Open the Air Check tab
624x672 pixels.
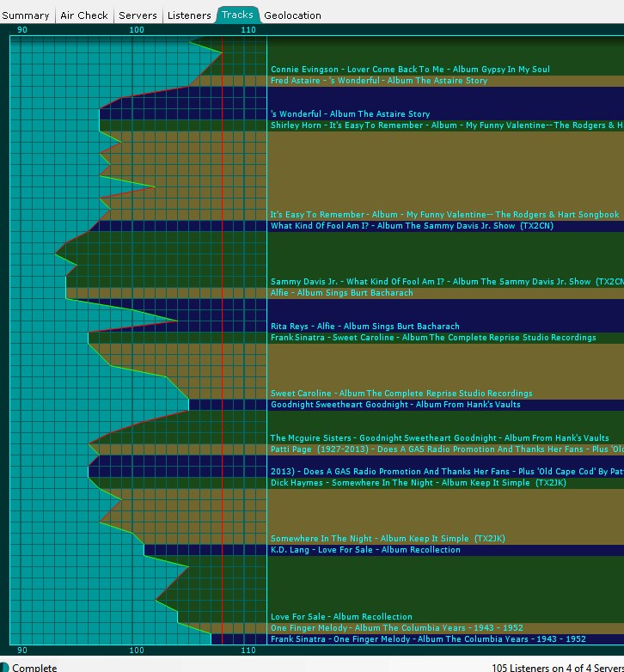(84, 15)
